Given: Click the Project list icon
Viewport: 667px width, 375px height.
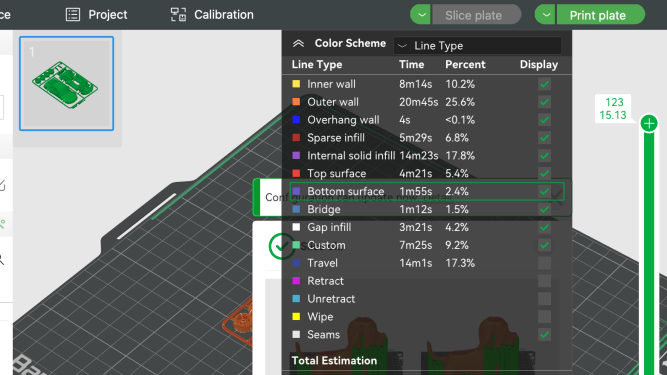Looking at the screenshot, I should [x=73, y=15].
